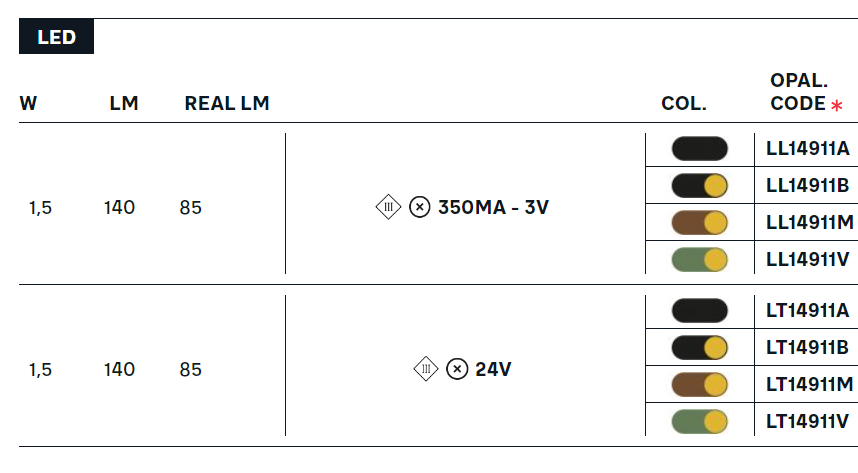Click the COL. column header
Image resolution: width=858 pixels, height=473 pixels.
(x=684, y=103)
